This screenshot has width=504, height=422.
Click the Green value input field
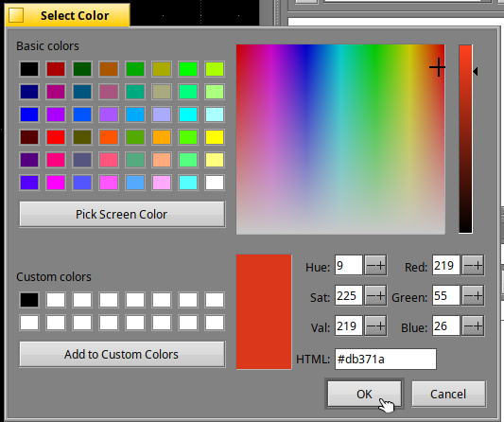(x=445, y=296)
